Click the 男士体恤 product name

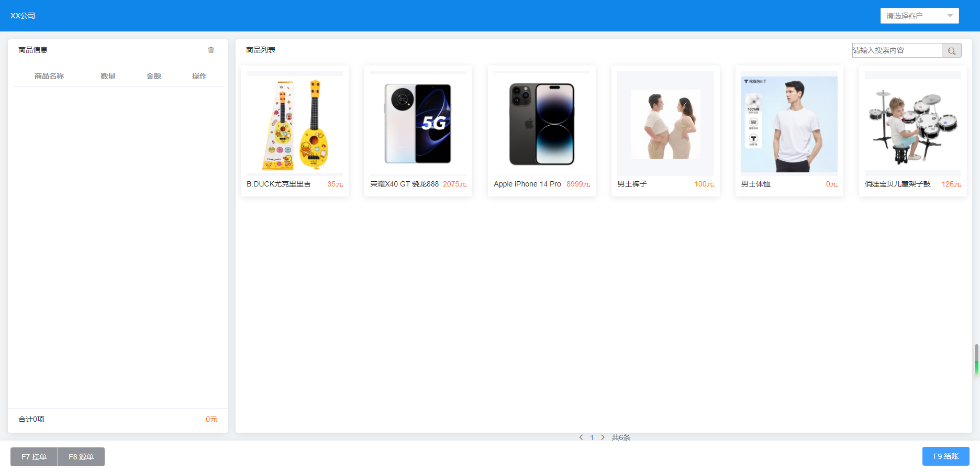click(x=756, y=184)
